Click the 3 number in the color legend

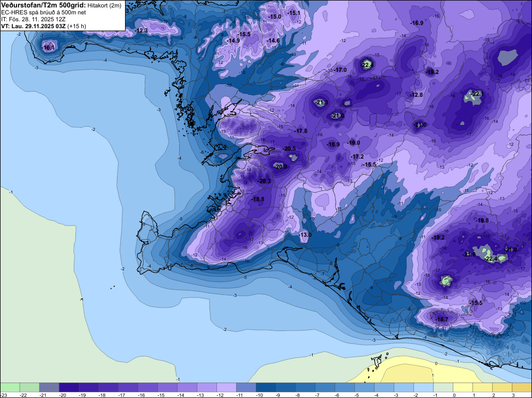pyautogui.click(x=513, y=395)
